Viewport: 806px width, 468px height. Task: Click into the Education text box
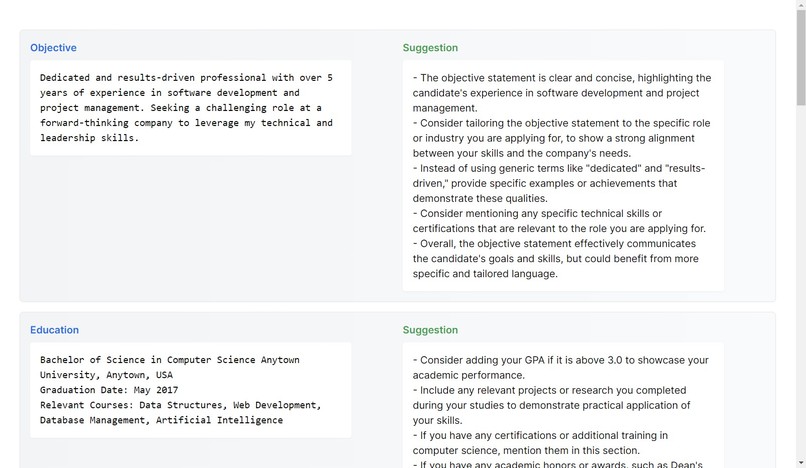(191, 390)
